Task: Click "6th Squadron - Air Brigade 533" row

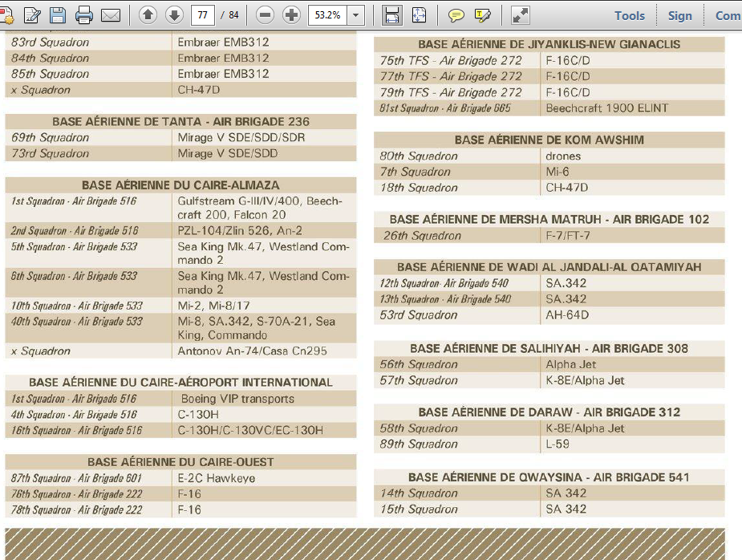Action: tap(74, 276)
